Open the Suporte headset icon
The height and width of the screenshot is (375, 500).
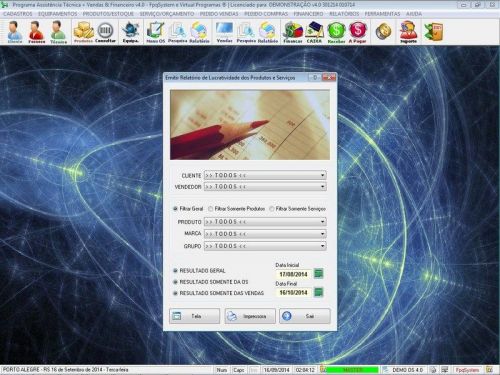[x=408, y=32]
